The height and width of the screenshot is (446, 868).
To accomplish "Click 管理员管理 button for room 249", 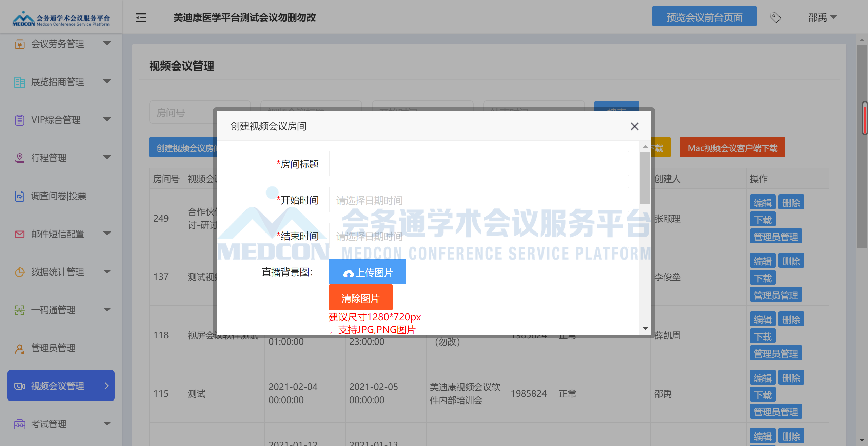I will [x=776, y=236].
